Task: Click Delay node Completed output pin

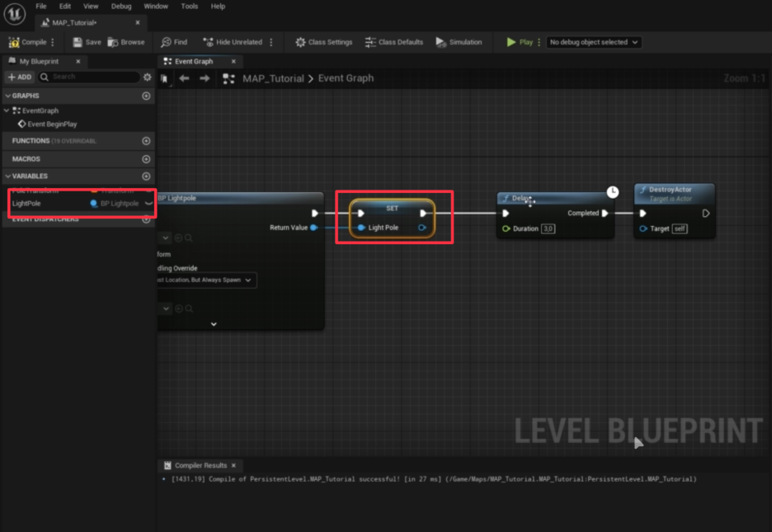Action: (x=605, y=214)
